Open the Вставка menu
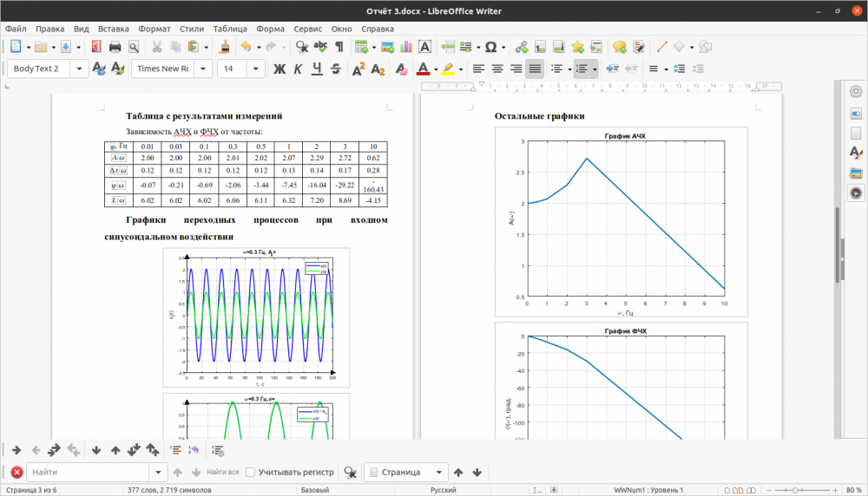This screenshot has height=496, width=868. point(114,28)
